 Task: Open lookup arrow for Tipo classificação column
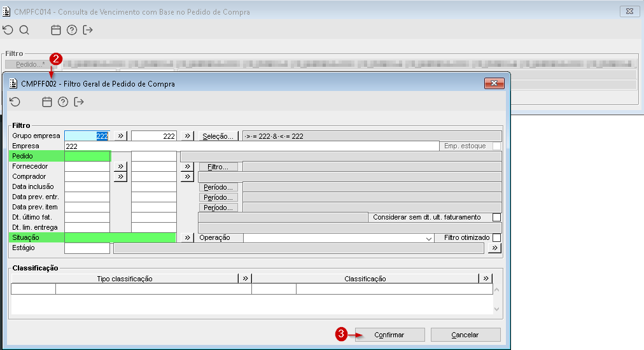[x=245, y=279]
